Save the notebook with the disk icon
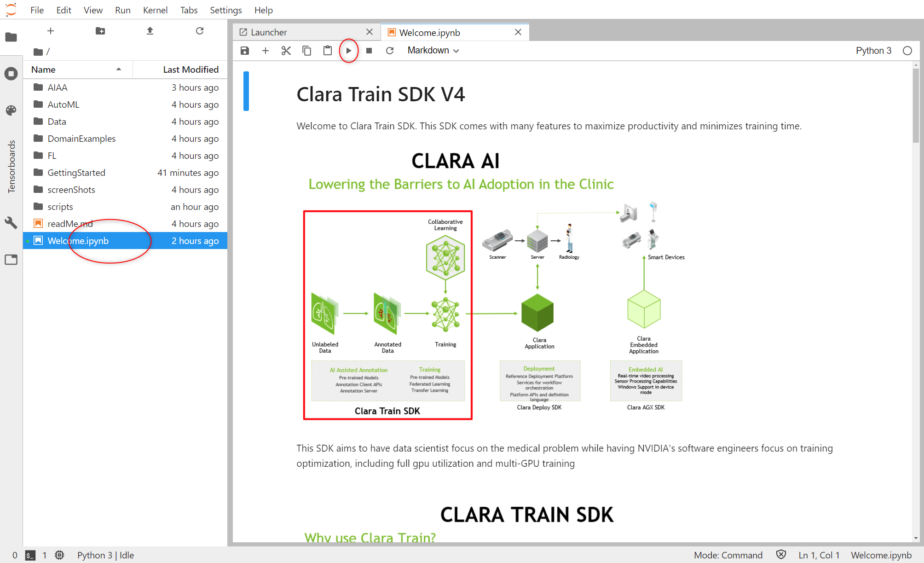The height and width of the screenshot is (563, 924). point(245,51)
